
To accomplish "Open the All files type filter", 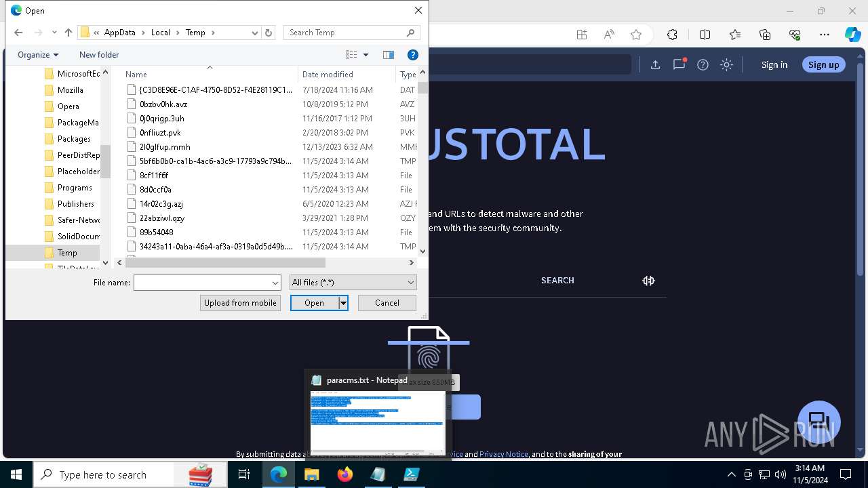I will 353,283.
